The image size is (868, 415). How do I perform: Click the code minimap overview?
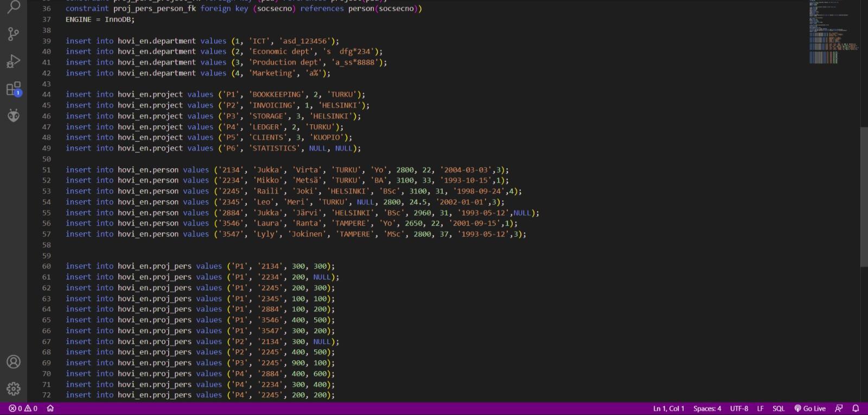tap(834, 33)
